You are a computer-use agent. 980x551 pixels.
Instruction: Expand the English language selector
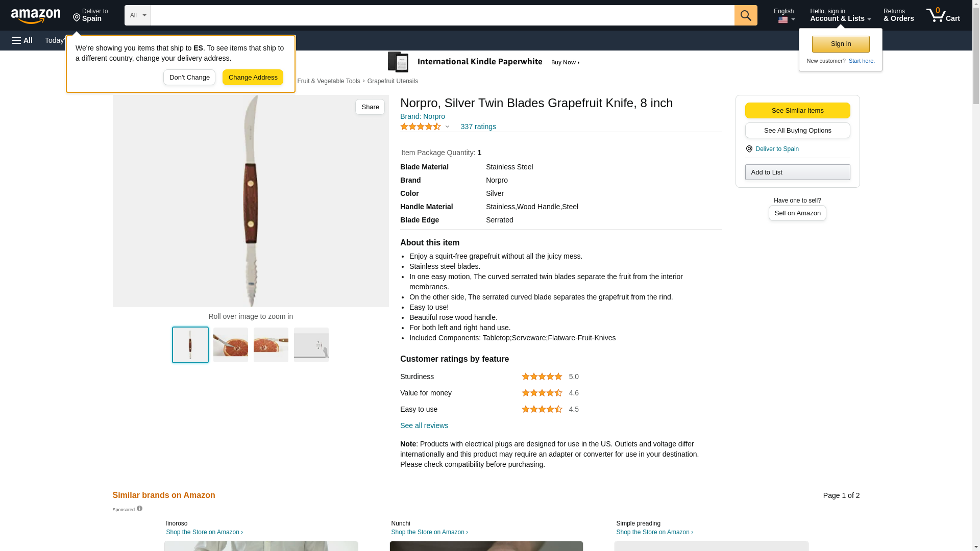tap(783, 15)
